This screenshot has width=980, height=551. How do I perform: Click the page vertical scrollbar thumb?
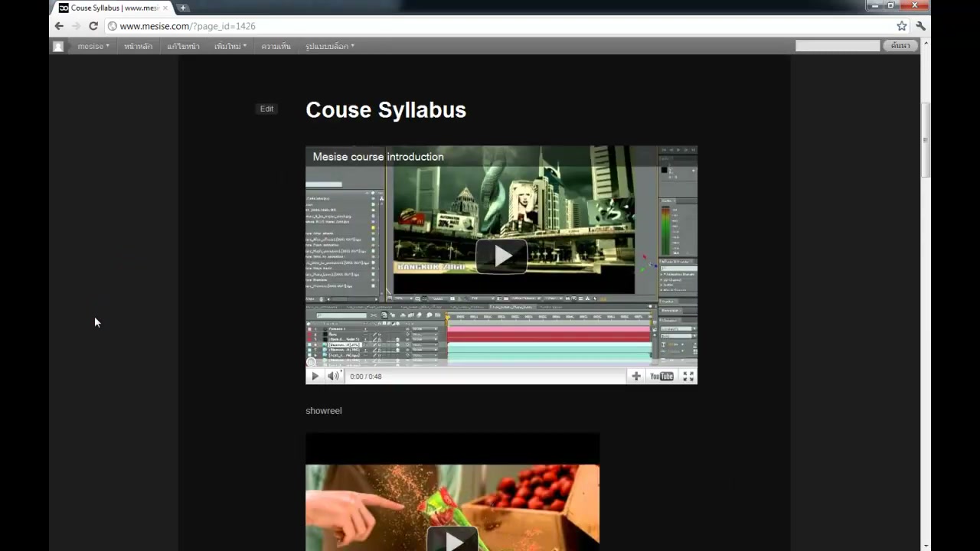tap(926, 140)
